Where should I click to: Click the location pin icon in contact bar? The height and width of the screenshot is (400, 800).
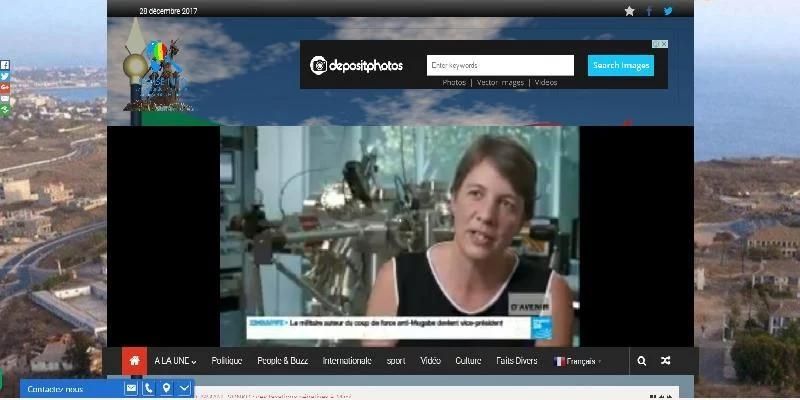166,389
